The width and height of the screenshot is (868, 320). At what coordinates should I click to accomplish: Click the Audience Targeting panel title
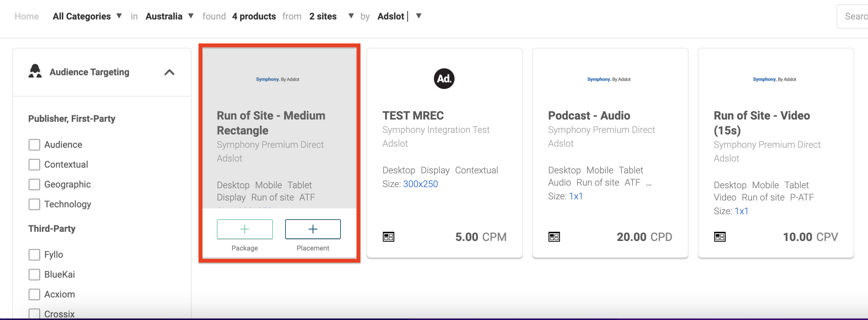point(89,72)
